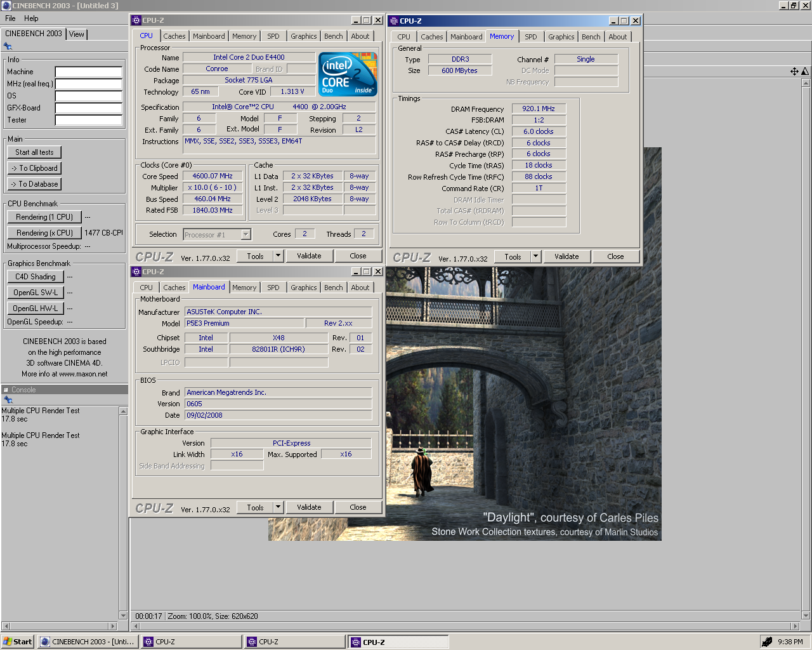The image size is (812, 650).
Task: Click Close button in CPU-Z Memory window
Action: click(x=615, y=256)
